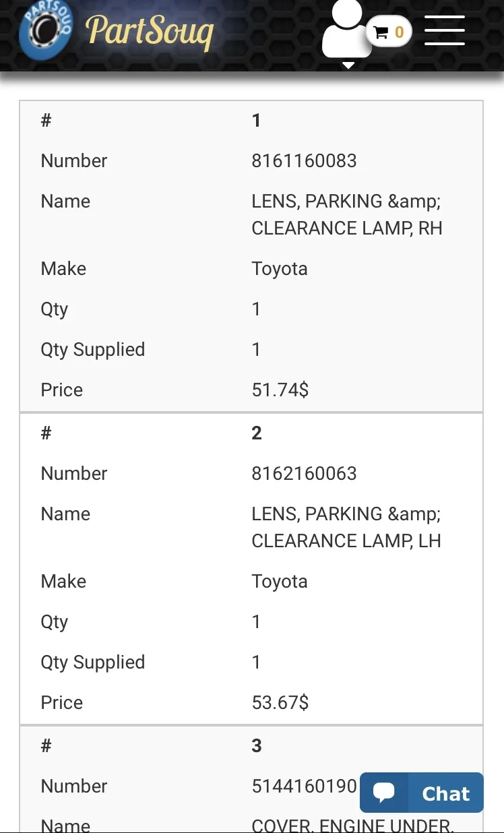Click the 53.67$ price value
Screen dimensions: 504x833
point(280,703)
